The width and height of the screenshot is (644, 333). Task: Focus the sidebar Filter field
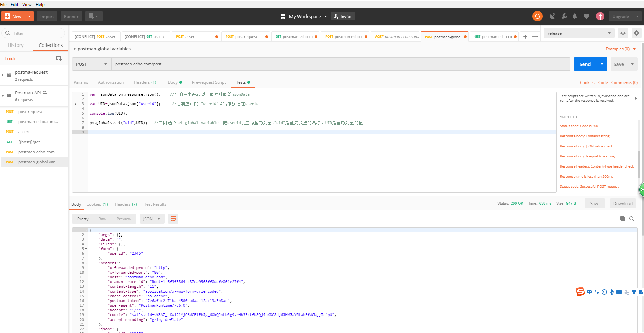33,33
